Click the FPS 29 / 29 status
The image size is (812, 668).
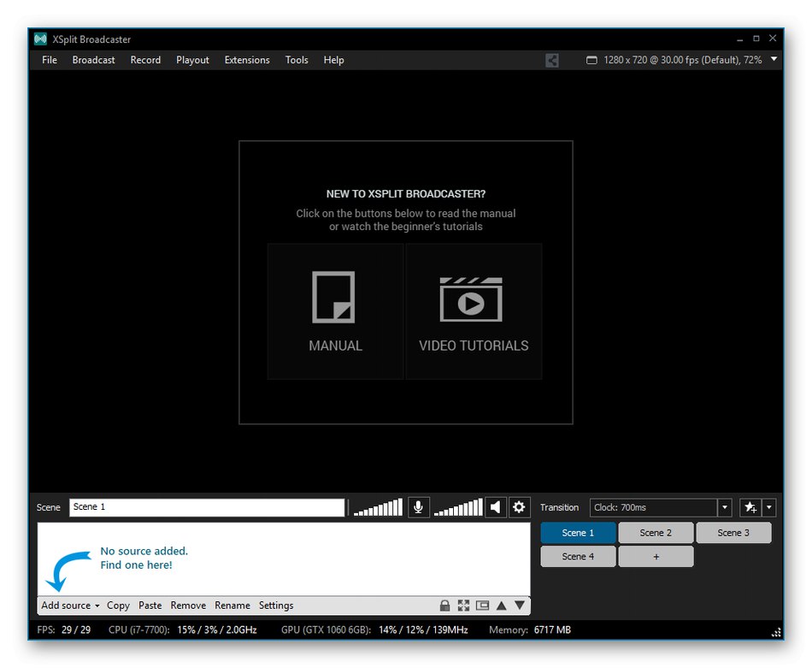(x=64, y=630)
